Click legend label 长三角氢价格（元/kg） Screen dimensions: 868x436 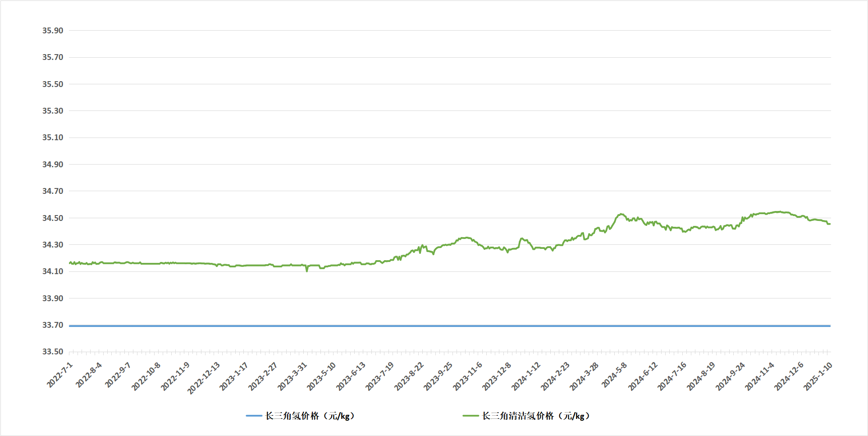pyautogui.click(x=311, y=416)
